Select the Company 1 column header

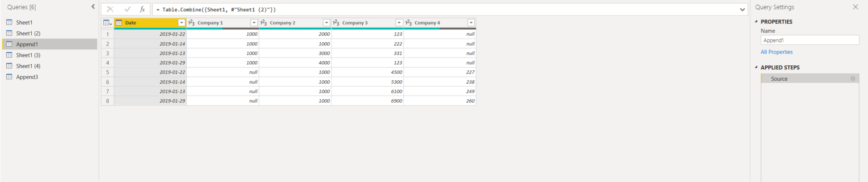pos(222,23)
